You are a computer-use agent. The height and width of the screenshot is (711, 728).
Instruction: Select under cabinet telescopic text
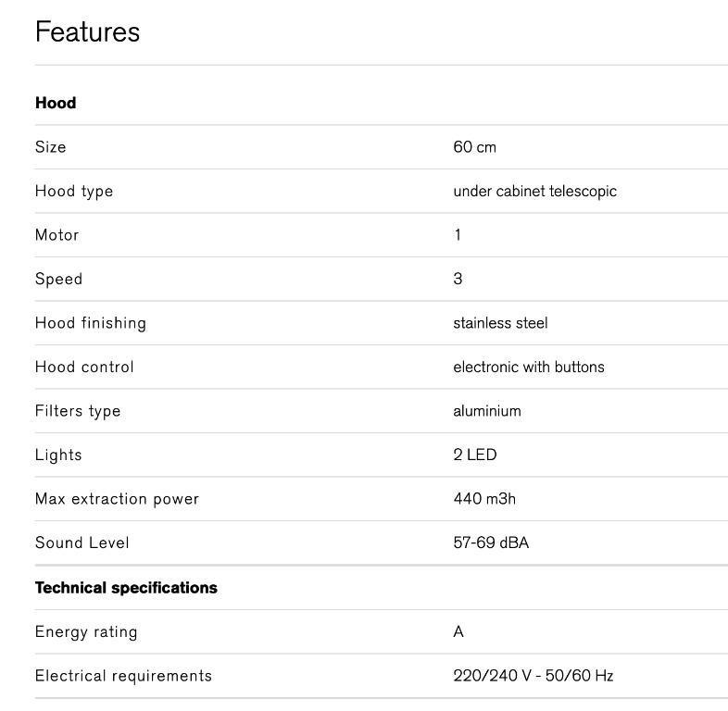[x=534, y=192]
